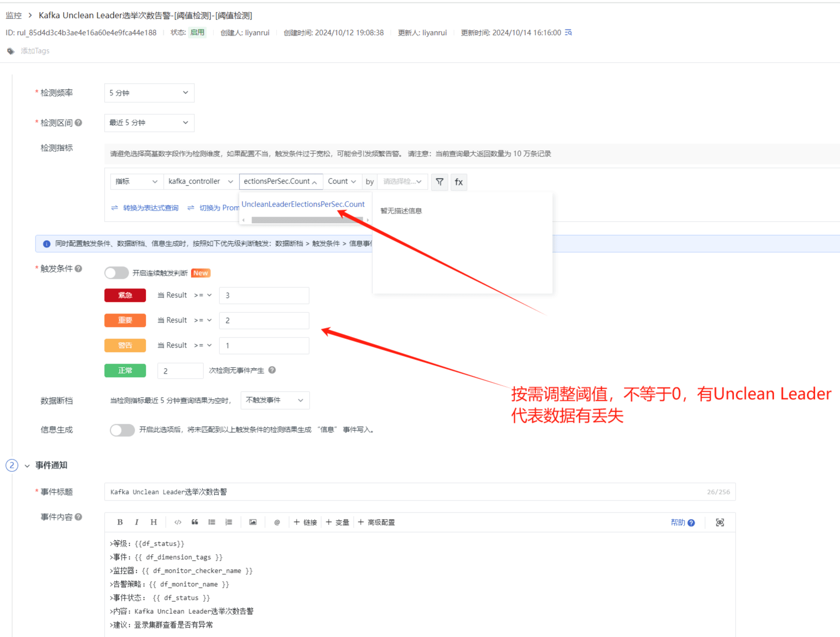840x637 pixels.
Task: Click the 启用 status badge
Action: (197, 33)
